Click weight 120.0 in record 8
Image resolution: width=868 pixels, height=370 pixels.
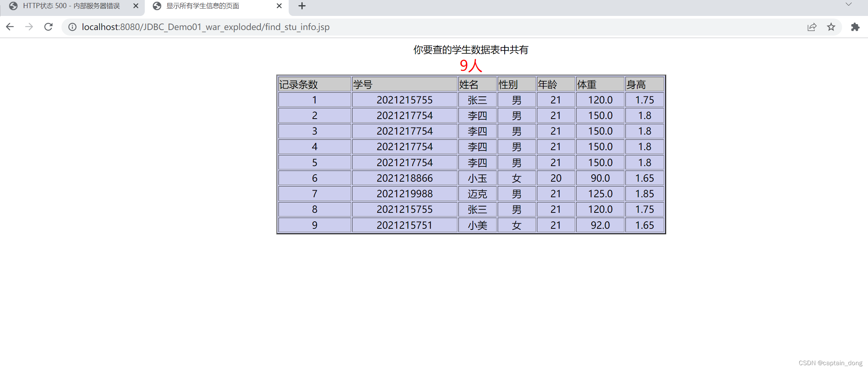point(600,209)
